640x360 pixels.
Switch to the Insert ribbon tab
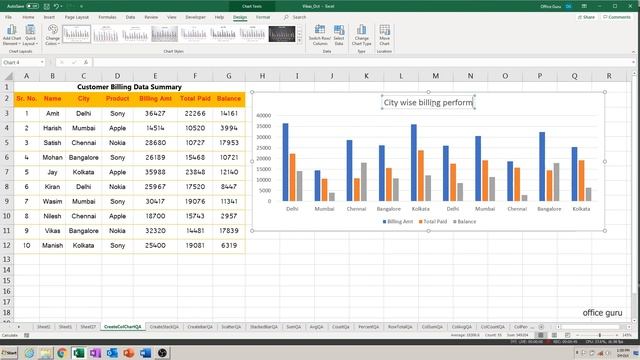[49, 17]
